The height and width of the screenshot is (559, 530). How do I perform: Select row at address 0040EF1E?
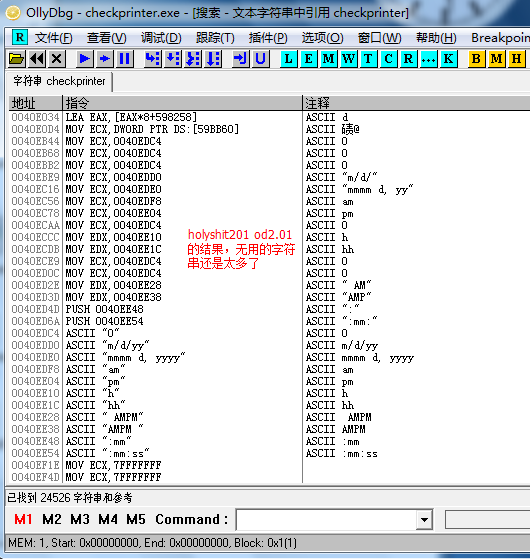click(x=269, y=465)
